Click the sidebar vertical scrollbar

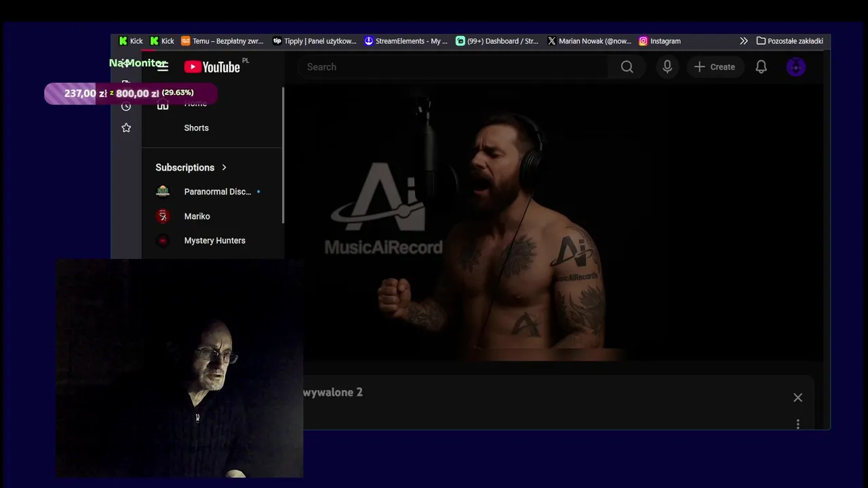(283, 156)
